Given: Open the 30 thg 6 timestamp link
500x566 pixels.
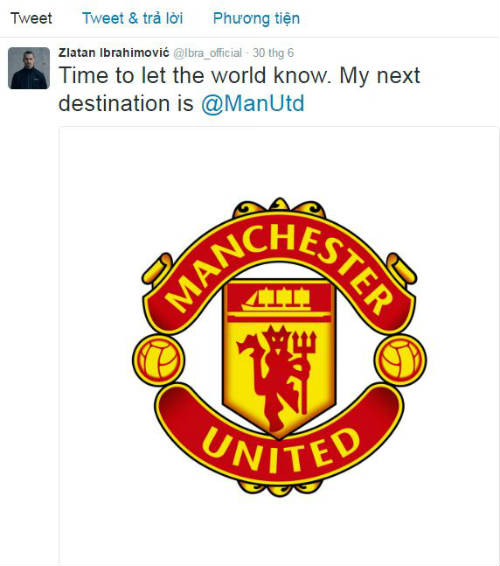Looking at the screenshot, I should tap(273, 53).
